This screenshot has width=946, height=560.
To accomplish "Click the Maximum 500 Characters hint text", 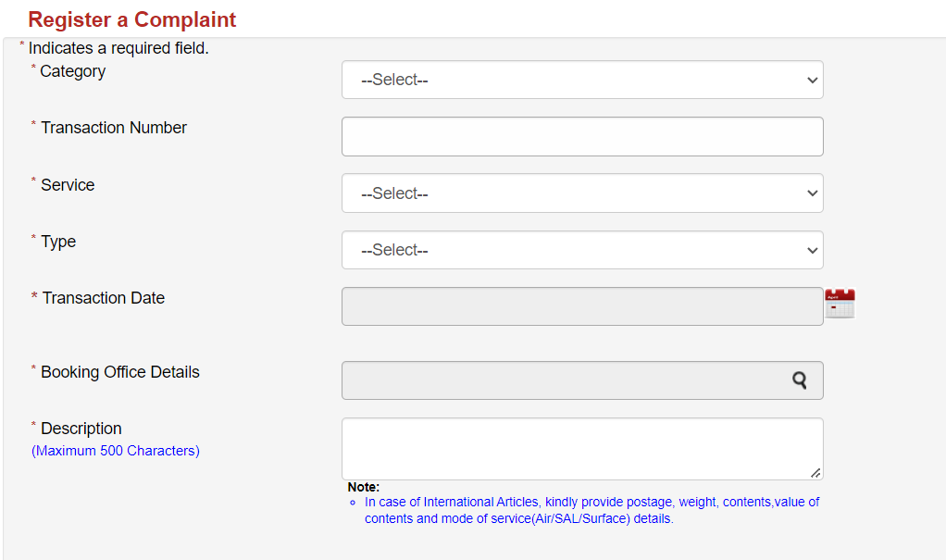I will (115, 451).
